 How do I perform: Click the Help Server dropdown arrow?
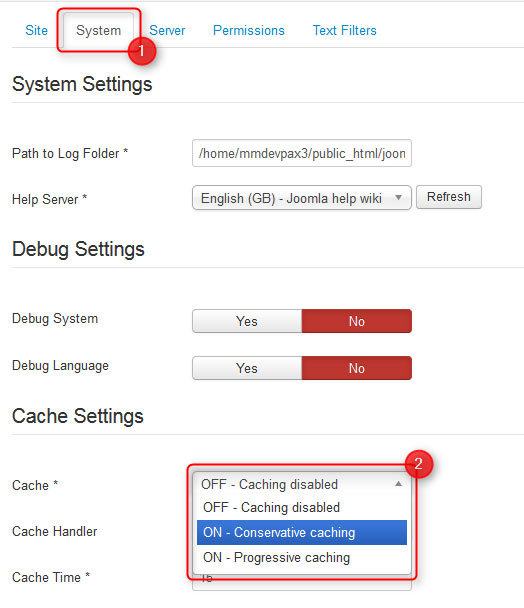[398, 198]
